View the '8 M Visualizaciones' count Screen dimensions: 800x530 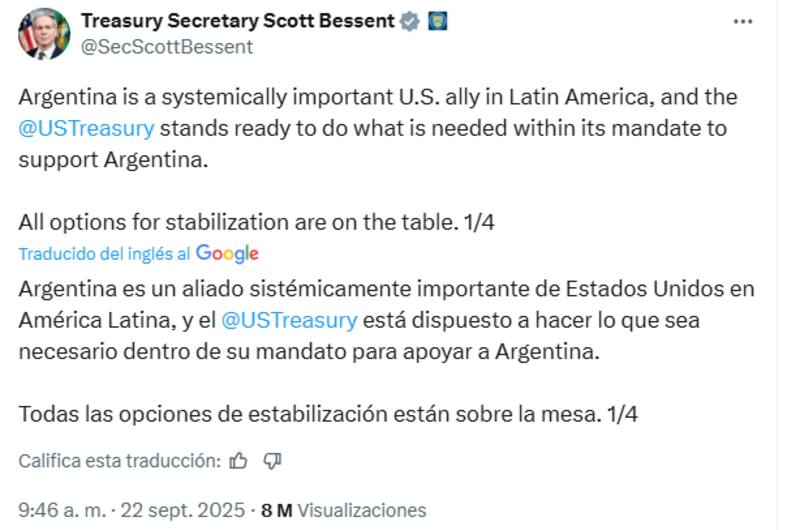coord(343,510)
